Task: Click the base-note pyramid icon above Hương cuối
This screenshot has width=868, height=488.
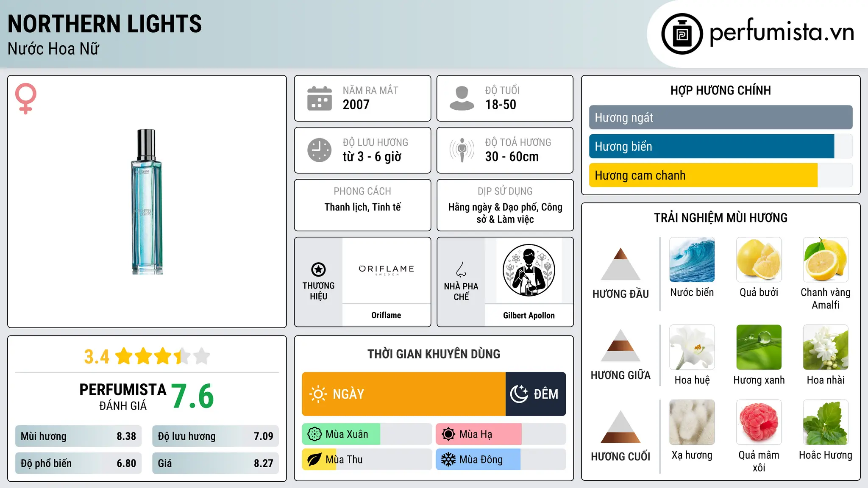Action: click(x=620, y=427)
